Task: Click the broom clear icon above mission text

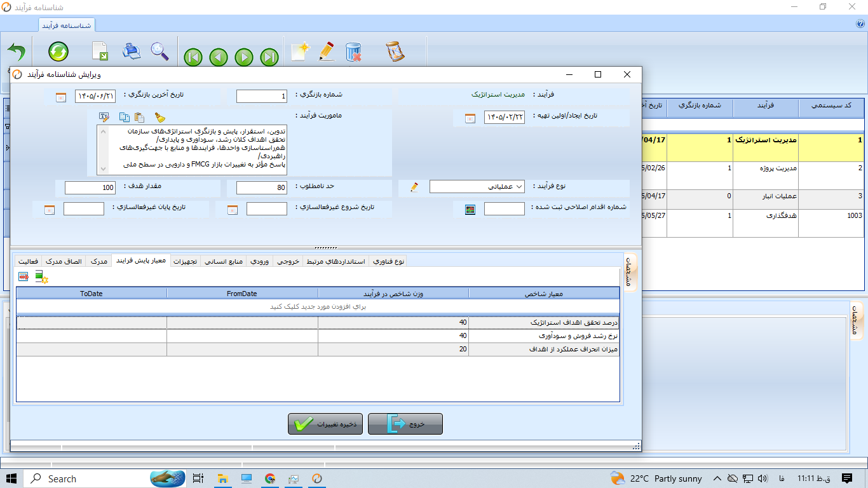Action: [160, 117]
